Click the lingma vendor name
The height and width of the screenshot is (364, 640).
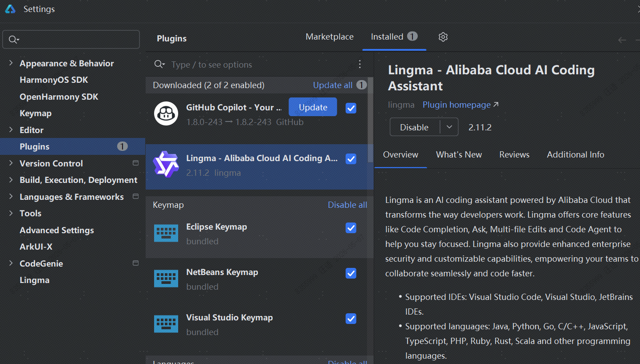click(401, 105)
